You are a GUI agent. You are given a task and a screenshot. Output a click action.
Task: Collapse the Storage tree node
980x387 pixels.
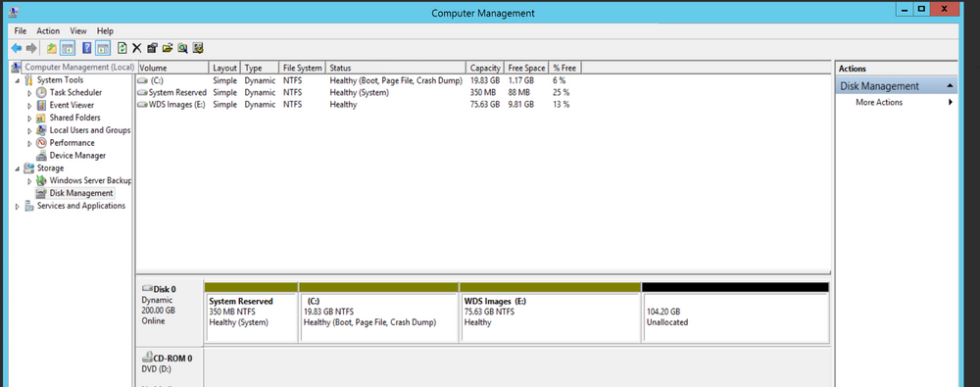[17, 169]
